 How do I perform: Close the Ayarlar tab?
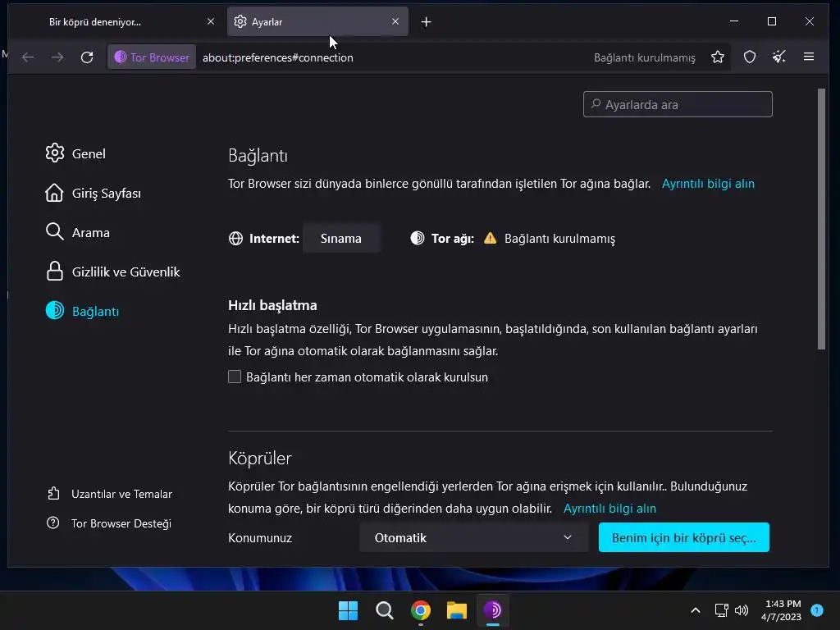pos(395,21)
